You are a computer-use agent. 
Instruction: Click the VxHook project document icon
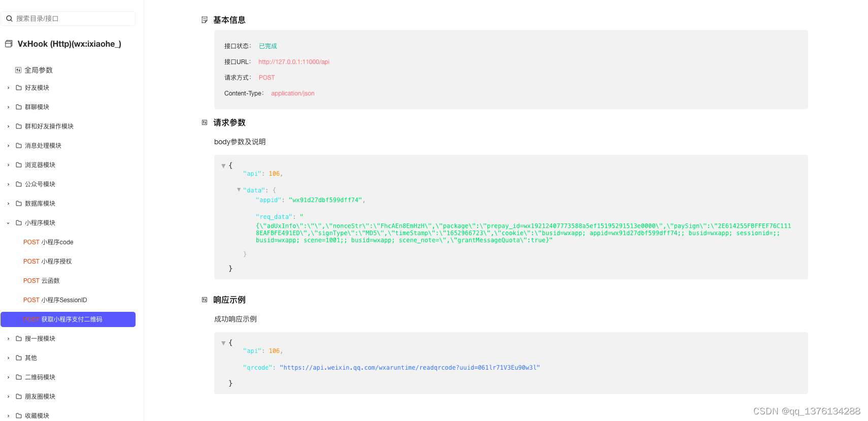pyautogui.click(x=9, y=44)
